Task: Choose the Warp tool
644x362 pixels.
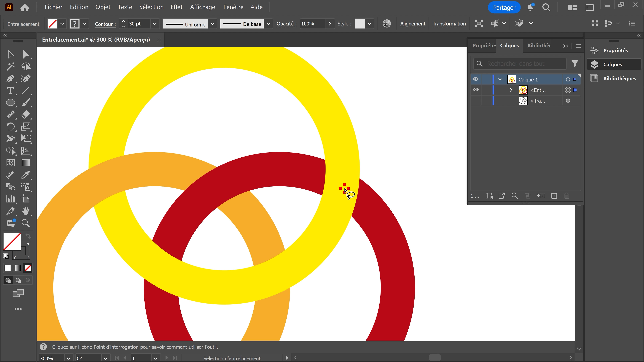Action: [11, 139]
